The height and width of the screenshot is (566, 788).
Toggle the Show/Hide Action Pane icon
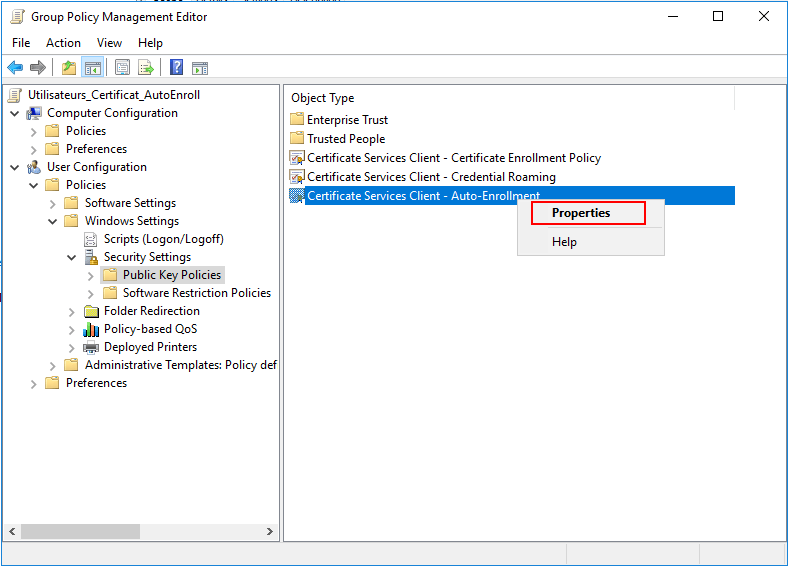click(x=200, y=68)
